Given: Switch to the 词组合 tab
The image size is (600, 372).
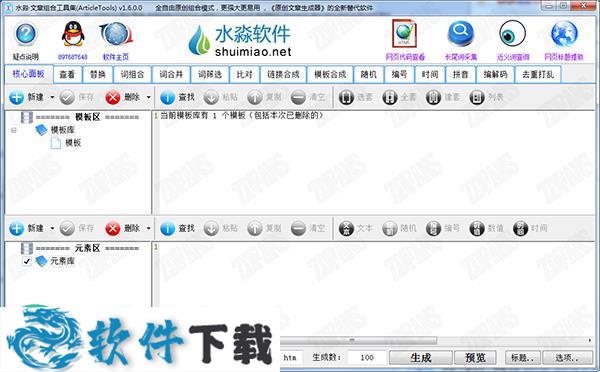Looking at the screenshot, I should (132, 74).
